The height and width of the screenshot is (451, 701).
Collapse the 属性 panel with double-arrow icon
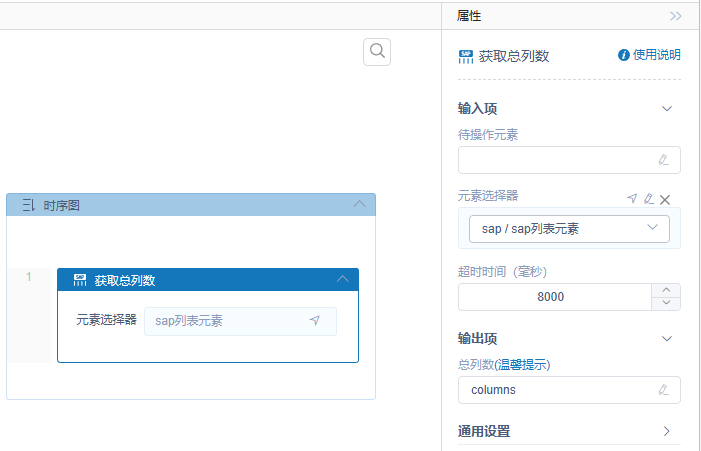676,16
